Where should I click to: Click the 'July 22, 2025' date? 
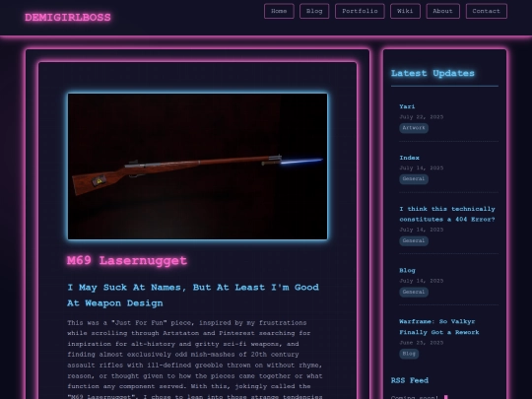(422, 117)
